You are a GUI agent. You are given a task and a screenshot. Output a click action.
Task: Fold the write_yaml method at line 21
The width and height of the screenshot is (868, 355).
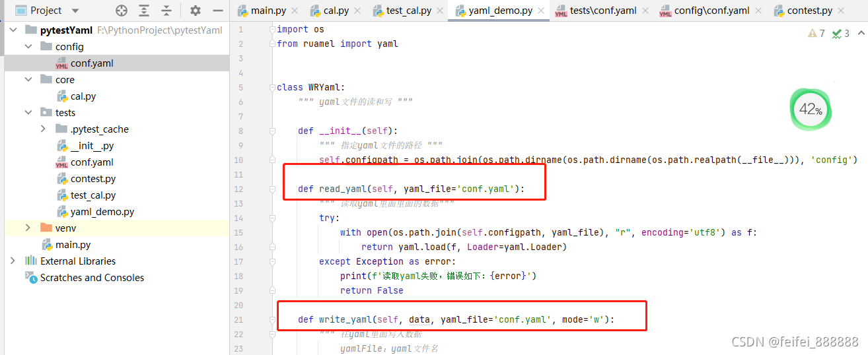[273, 319]
